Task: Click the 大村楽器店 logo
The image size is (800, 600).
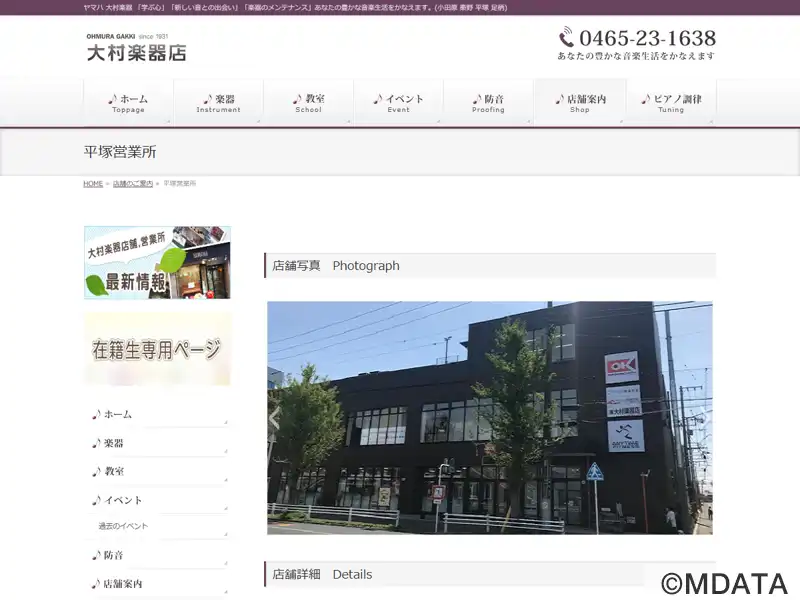Action: [x=136, y=47]
